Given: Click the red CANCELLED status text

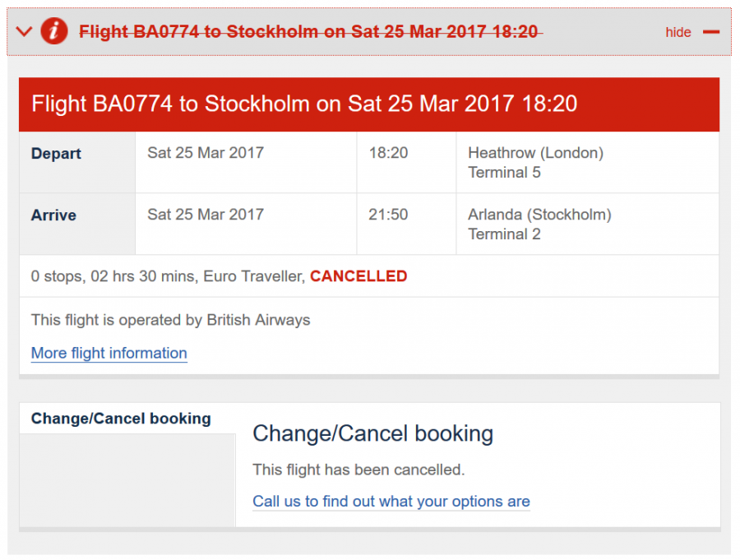Looking at the screenshot, I should (x=358, y=276).
